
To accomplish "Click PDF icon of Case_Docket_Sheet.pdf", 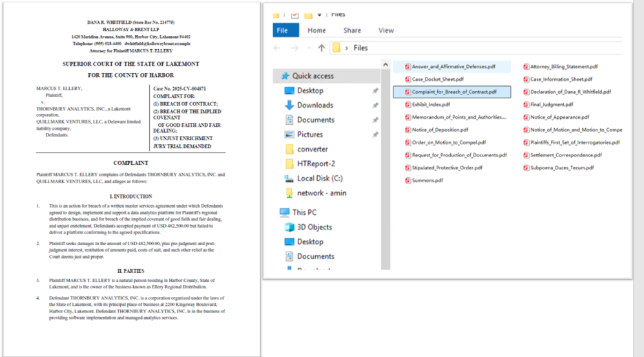I will 408,80.
